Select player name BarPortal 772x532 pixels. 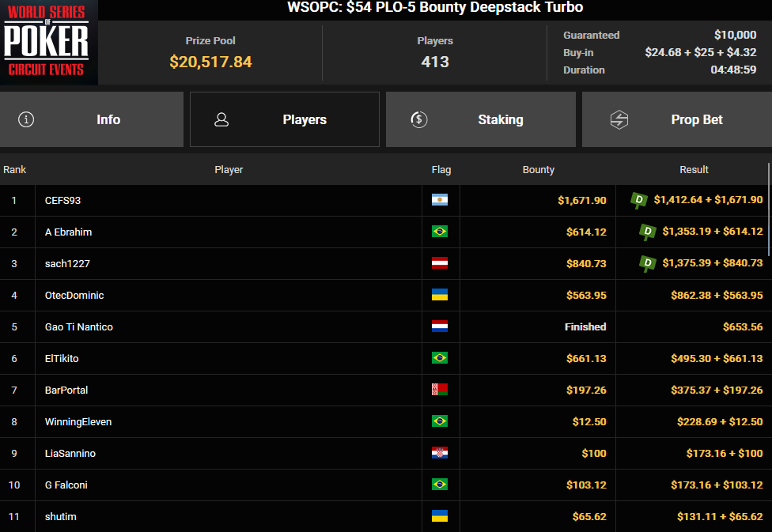66,390
